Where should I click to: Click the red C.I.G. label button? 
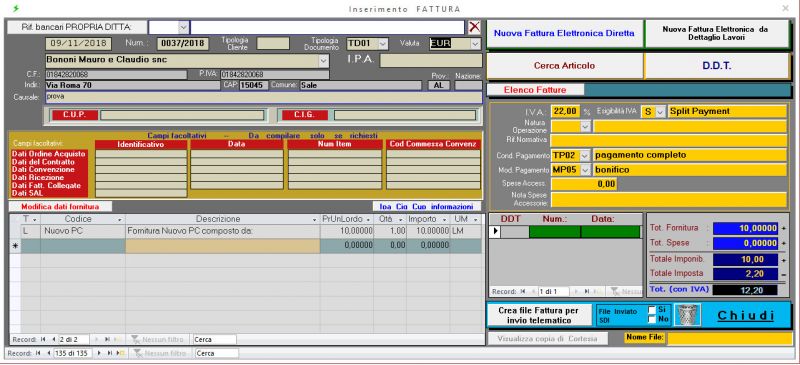(x=305, y=115)
